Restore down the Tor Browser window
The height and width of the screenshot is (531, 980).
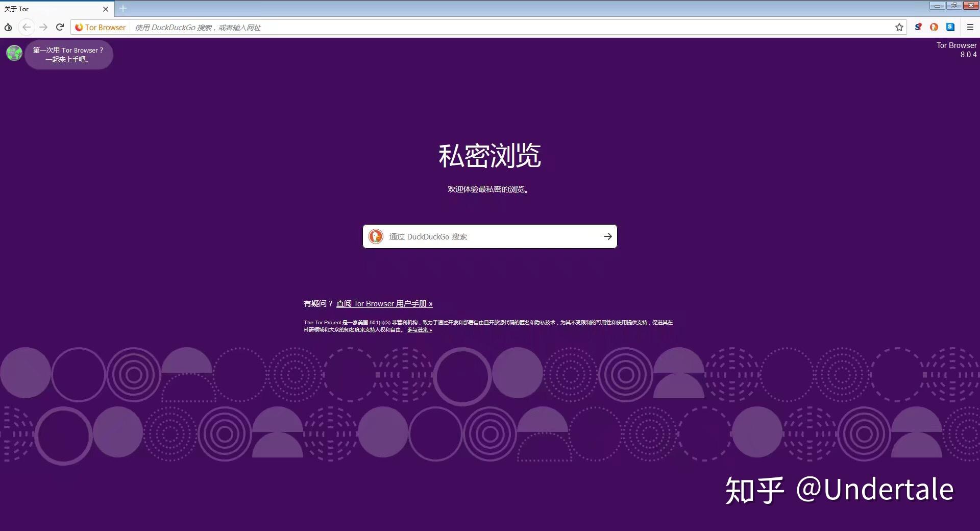point(953,6)
